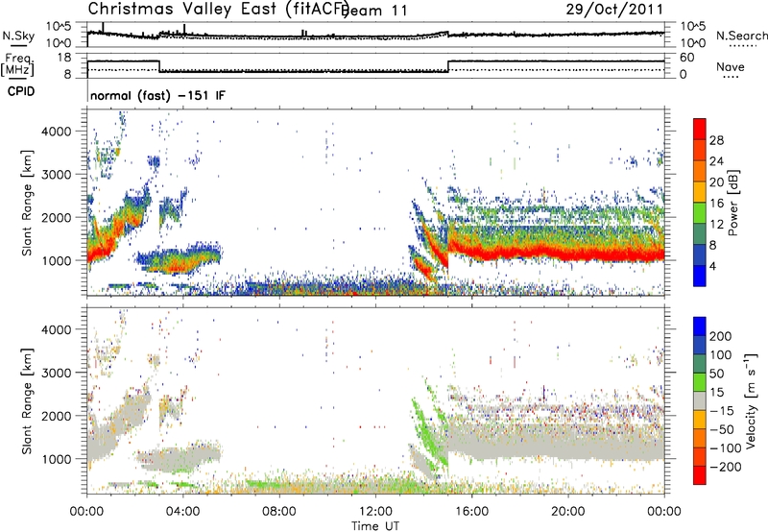The width and height of the screenshot is (768, 532).
Task: Click the '4000' tick on power panel axis
Action: [57, 132]
